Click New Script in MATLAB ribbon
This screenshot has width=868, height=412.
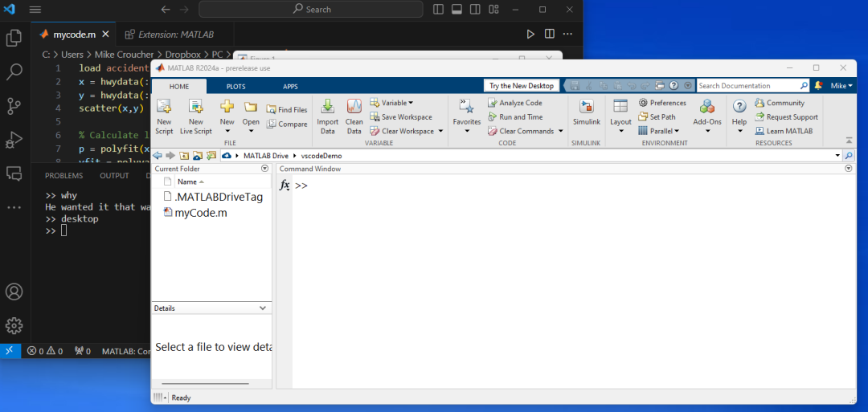pyautogui.click(x=164, y=116)
